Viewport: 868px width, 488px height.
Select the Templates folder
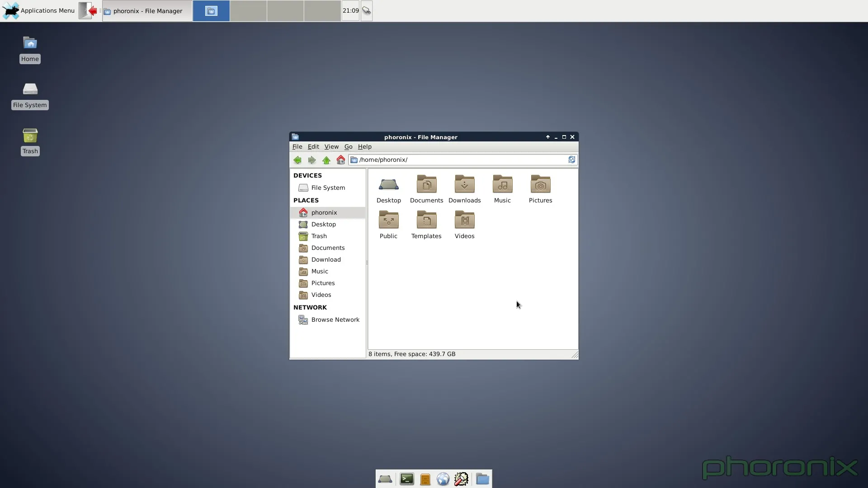pyautogui.click(x=426, y=225)
